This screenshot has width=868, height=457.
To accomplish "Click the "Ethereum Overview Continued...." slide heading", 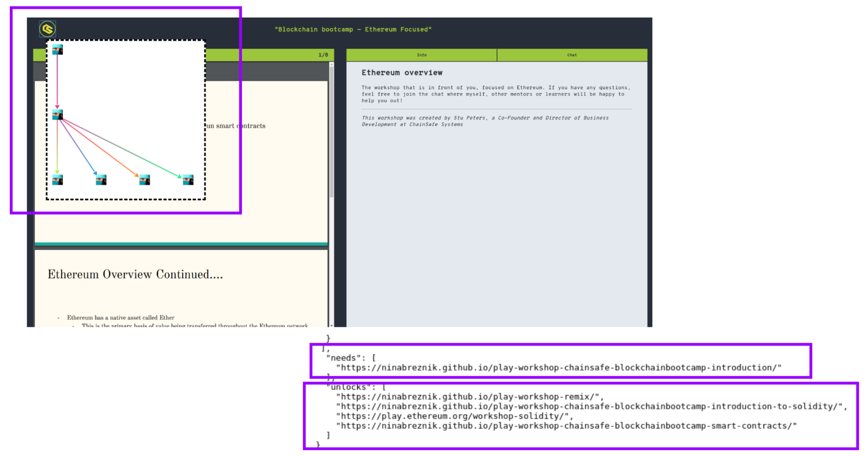I will [x=135, y=274].
